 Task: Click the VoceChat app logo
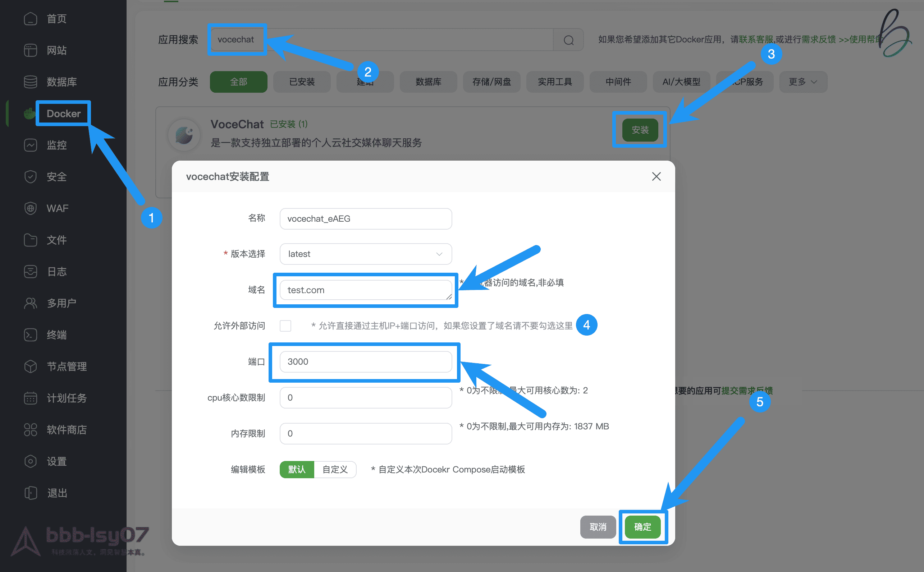pyautogui.click(x=184, y=135)
